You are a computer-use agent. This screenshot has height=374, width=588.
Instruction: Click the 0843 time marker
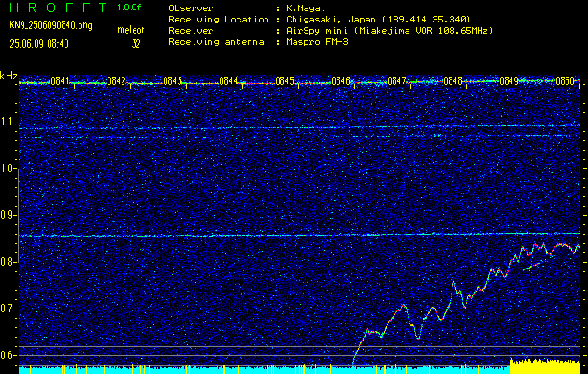coord(173,80)
